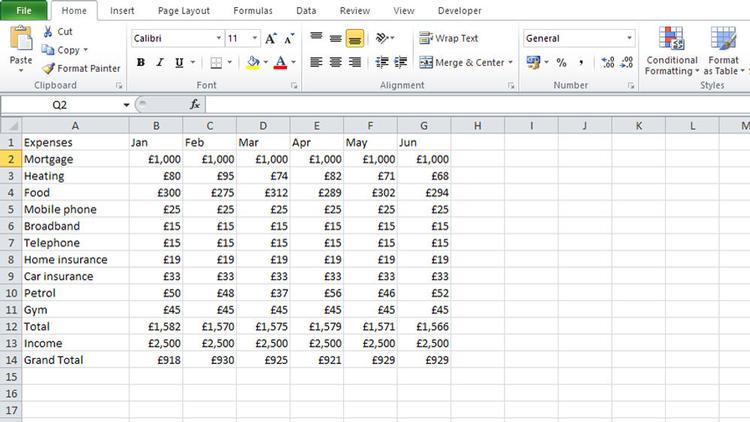Screen dimensions: 750x422
Task: Click the Paste icon
Action: [x=20, y=42]
